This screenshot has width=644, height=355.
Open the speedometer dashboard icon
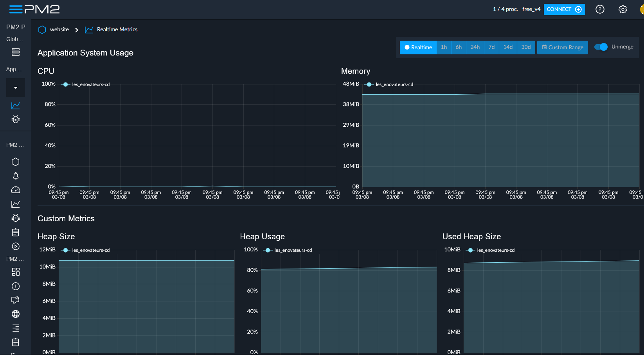pyautogui.click(x=16, y=190)
